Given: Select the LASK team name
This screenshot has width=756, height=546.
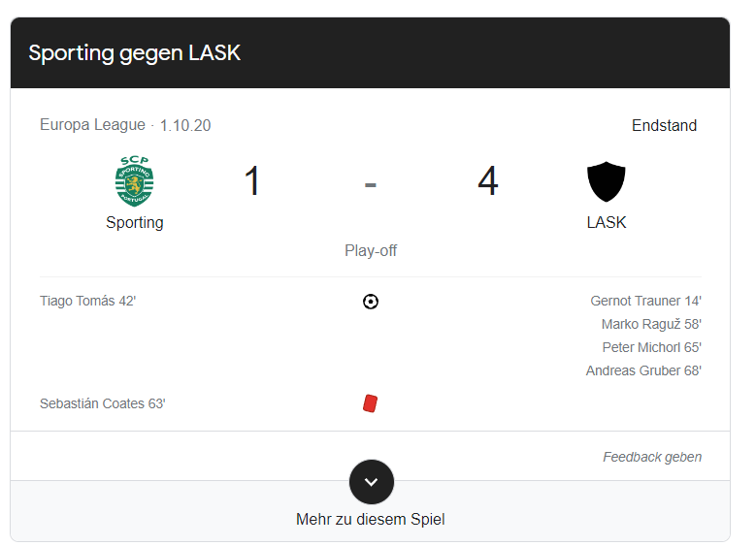Looking at the screenshot, I should (x=606, y=223).
